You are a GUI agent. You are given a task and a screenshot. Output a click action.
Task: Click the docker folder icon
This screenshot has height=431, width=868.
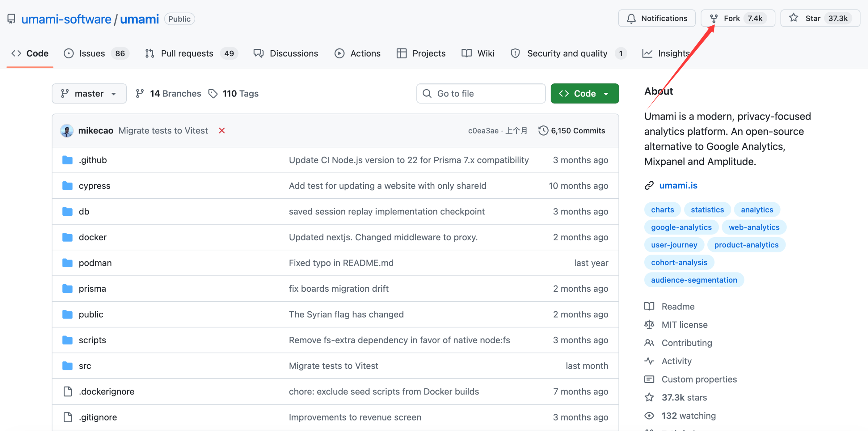click(67, 237)
